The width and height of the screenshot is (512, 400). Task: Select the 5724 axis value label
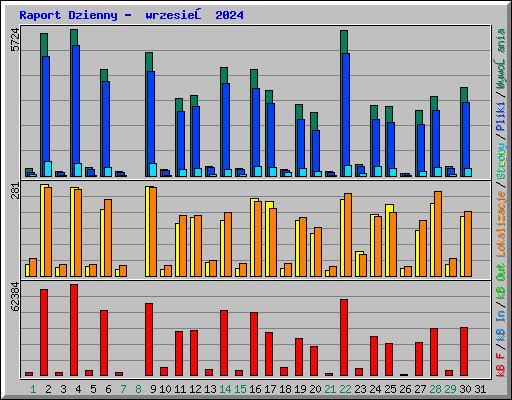tap(15, 40)
